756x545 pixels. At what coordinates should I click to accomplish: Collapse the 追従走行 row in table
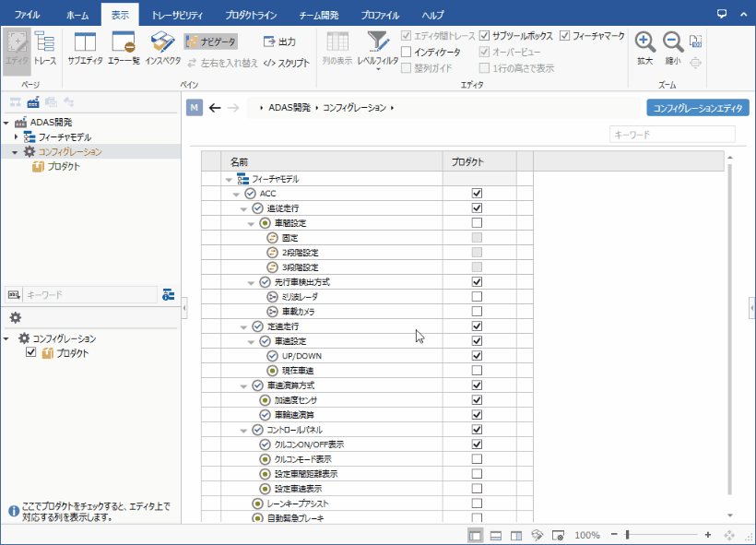(244, 209)
